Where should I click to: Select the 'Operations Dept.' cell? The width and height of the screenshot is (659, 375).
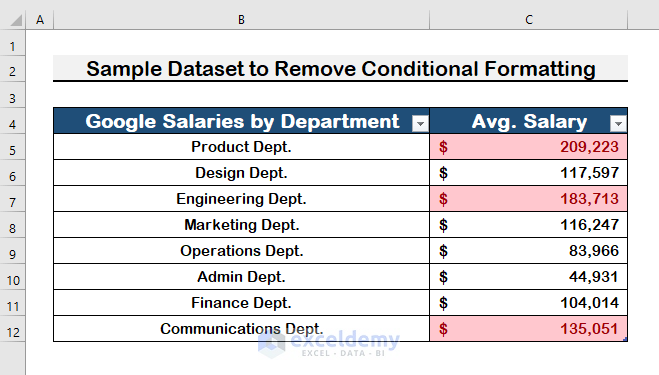click(x=241, y=251)
